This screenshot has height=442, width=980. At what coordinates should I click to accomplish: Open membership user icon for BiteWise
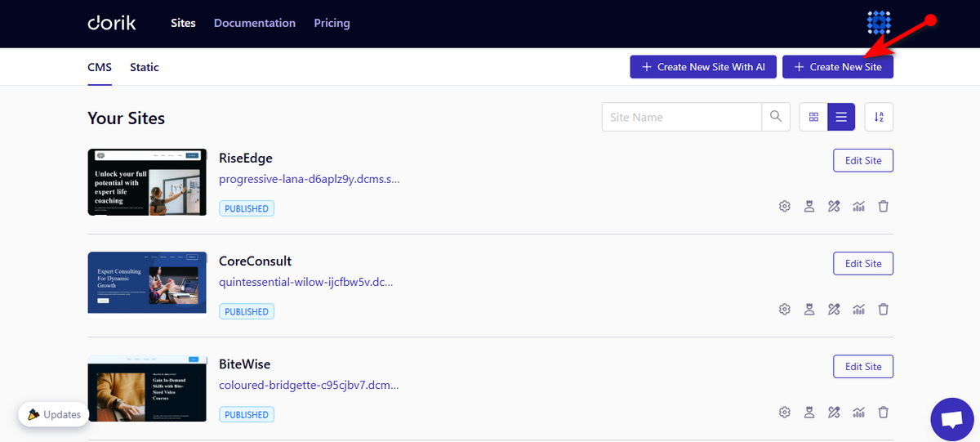(x=809, y=413)
